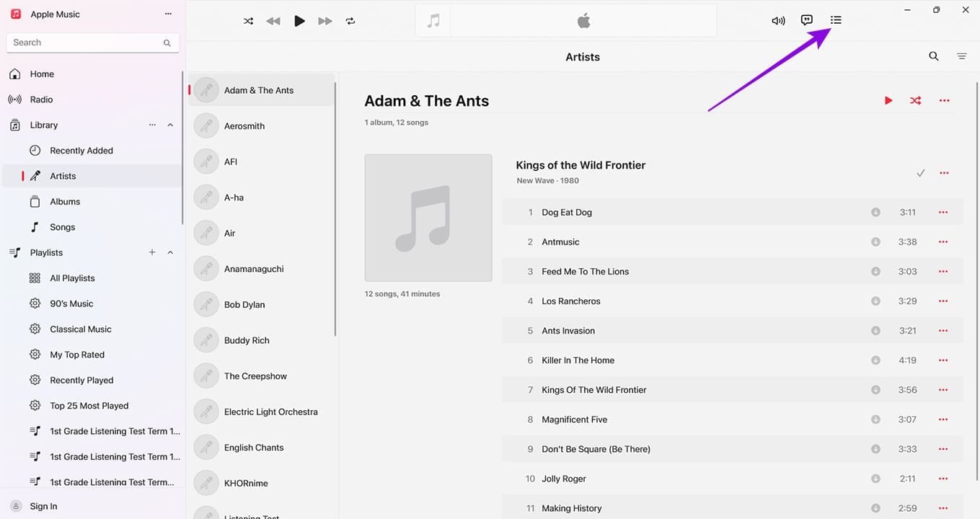Open the Playing Next queue list icon
Viewport: 980px width, 519px height.
point(836,20)
